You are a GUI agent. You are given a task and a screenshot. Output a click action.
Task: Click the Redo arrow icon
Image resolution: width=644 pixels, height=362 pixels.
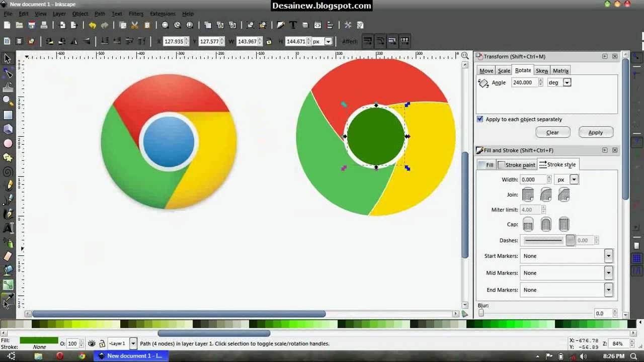click(x=105, y=25)
